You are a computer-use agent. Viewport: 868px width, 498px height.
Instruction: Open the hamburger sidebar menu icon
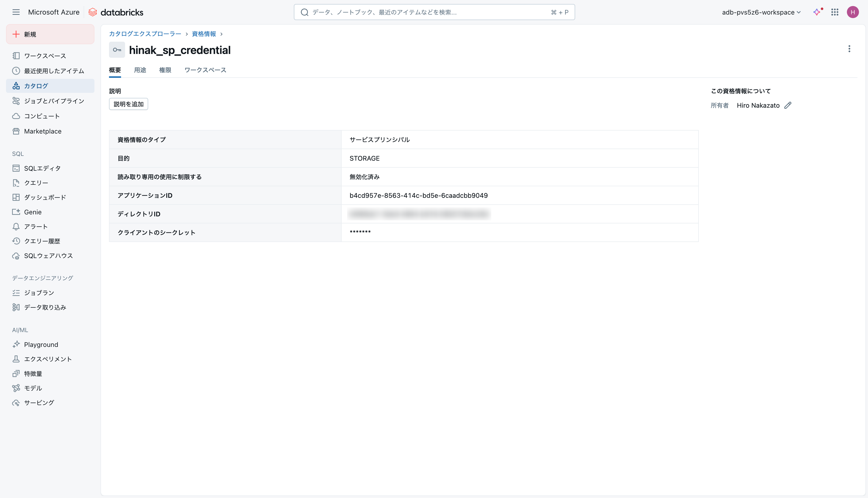pyautogui.click(x=16, y=12)
